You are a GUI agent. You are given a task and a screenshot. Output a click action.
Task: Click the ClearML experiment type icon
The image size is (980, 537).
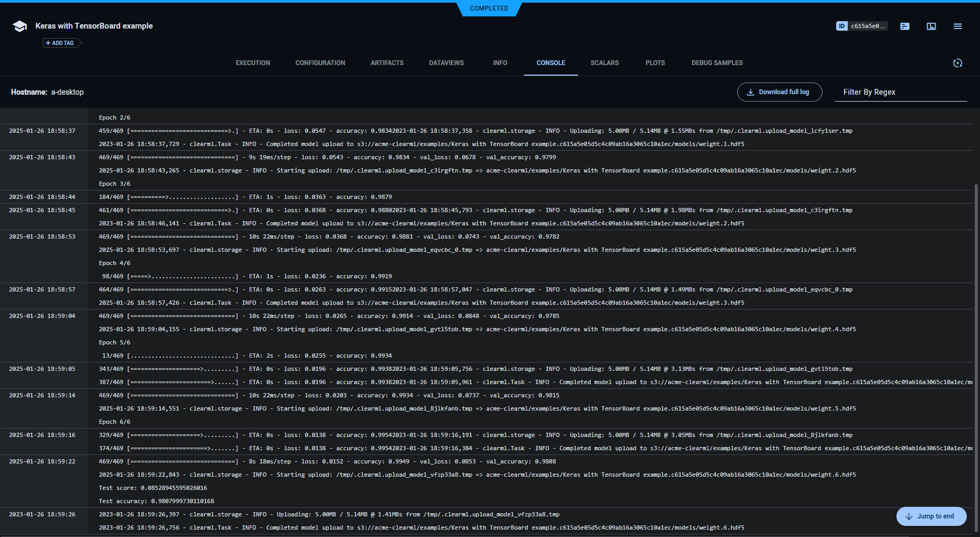[20, 25]
